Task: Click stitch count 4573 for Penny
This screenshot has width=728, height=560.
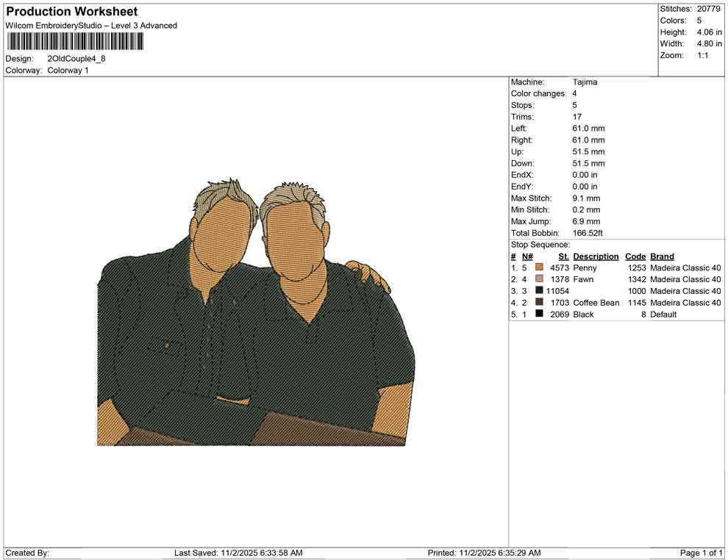Action: pos(560,268)
